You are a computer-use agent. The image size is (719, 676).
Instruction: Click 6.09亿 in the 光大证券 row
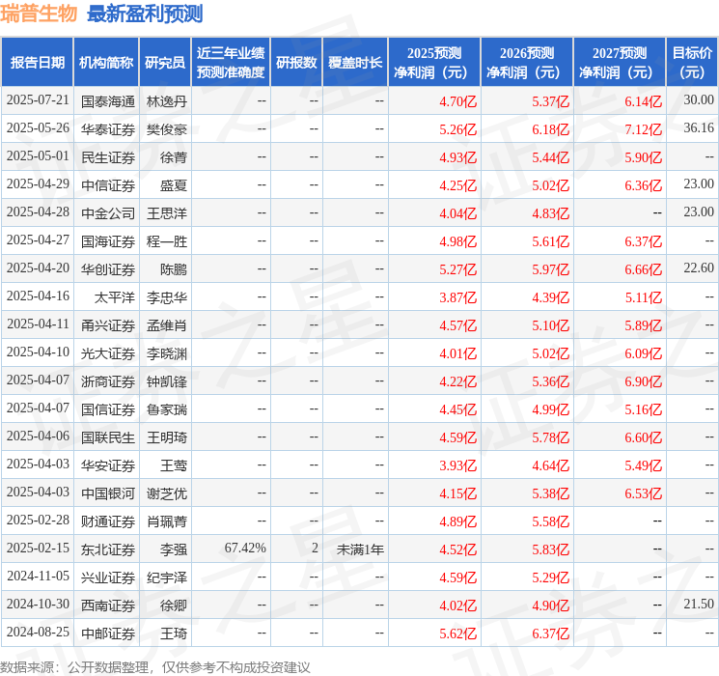[x=643, y=354]
